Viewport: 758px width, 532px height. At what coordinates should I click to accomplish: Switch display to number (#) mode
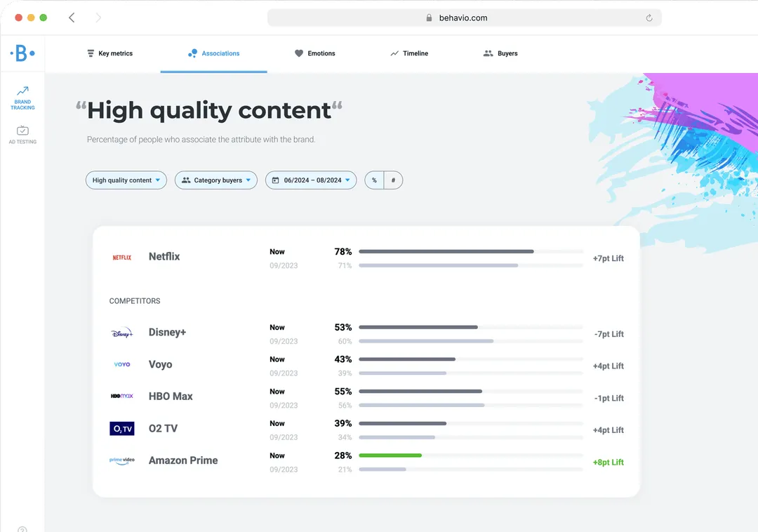pyautogui.click(x=394, y=180)
